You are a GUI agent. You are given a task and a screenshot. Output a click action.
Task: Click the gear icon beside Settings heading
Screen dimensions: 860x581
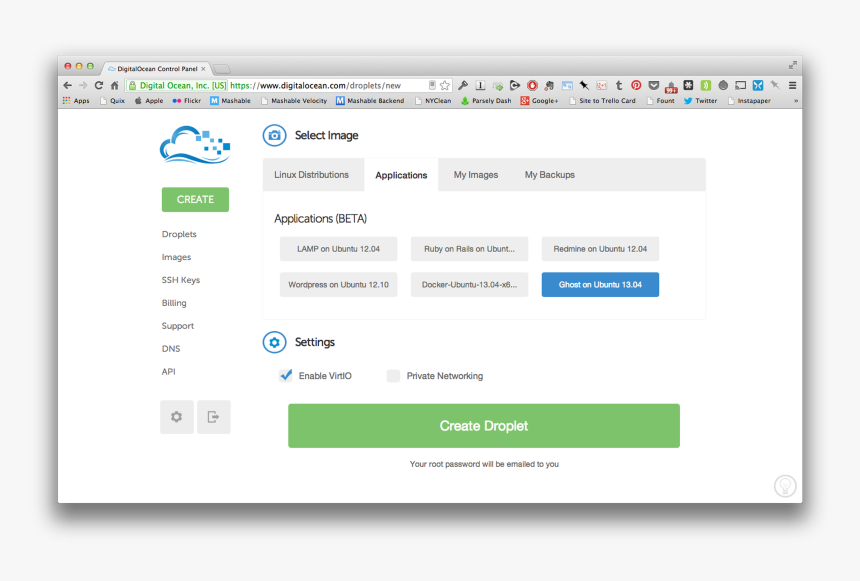[x=274, y=342]
